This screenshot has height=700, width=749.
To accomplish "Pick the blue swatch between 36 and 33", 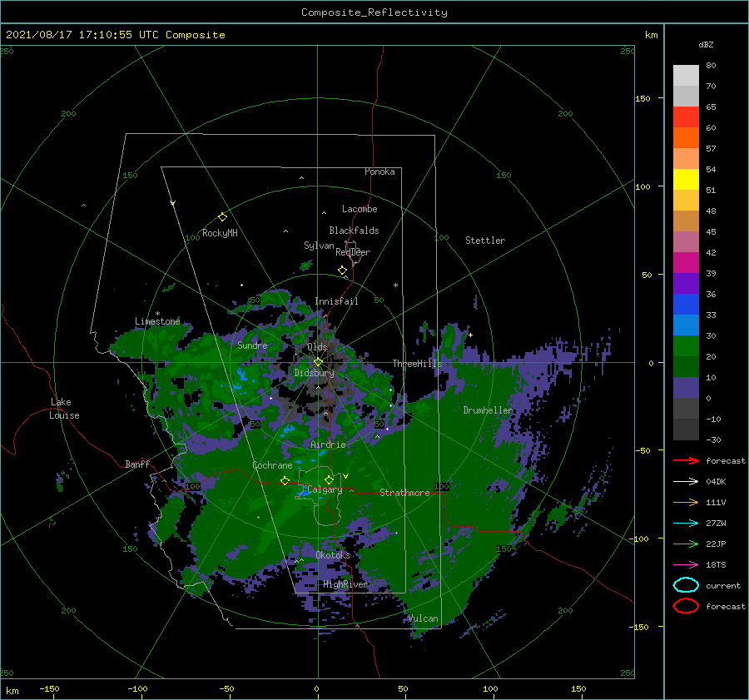I will tap(686, 305).
